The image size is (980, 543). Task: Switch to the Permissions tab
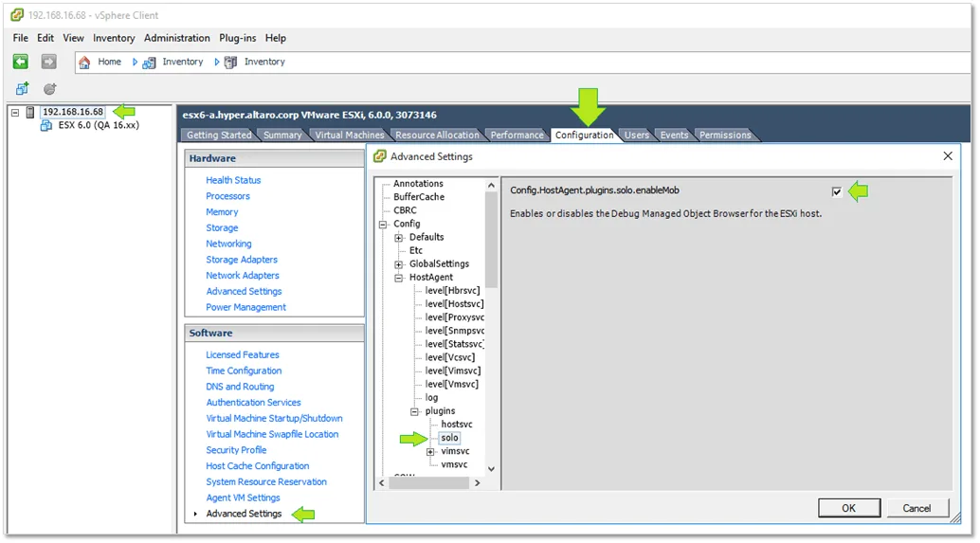[x=725, y=135]
